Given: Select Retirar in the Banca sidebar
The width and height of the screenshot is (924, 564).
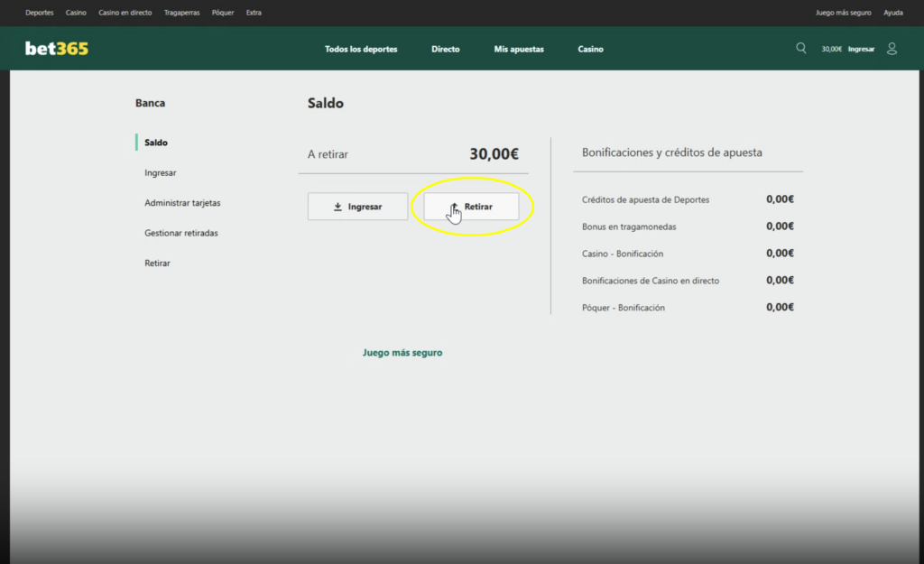Looking at the screenshot, I should (x=157, y=263).
